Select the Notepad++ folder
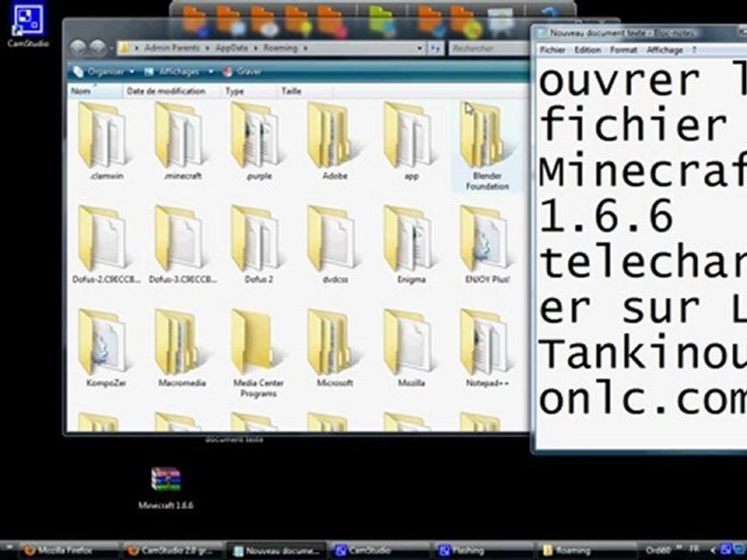747x560 pixels. tap(487, 348)
